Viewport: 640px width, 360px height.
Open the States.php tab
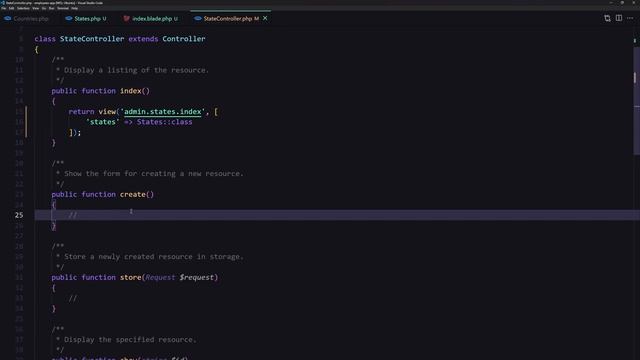(x=87, y=18)
